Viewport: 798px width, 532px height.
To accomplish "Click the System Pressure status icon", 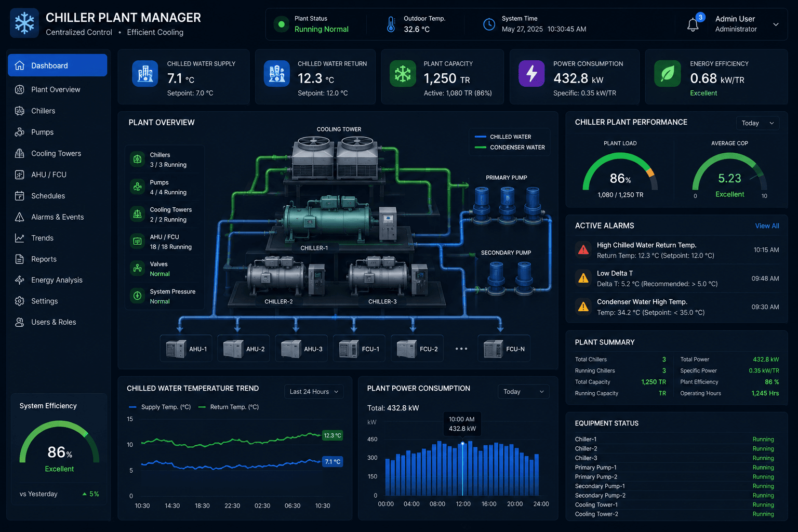I will pyautogui.click(x=138, y=296).
